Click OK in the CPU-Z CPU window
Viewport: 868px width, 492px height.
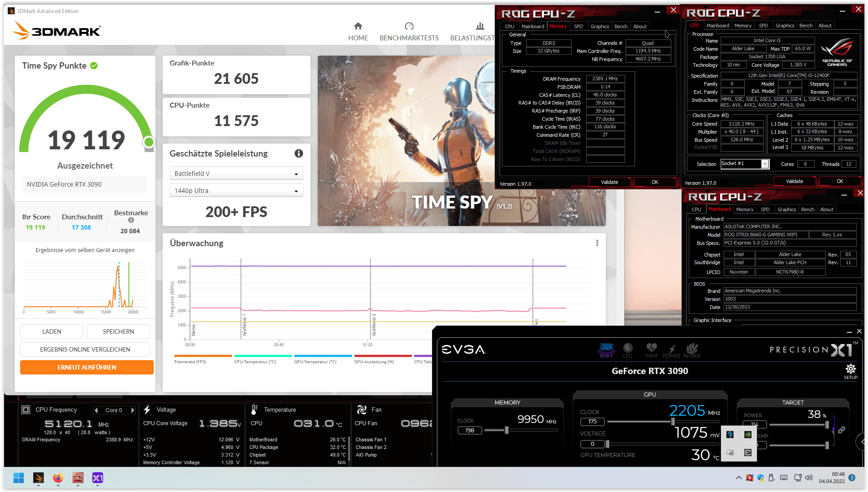[840, 181]
